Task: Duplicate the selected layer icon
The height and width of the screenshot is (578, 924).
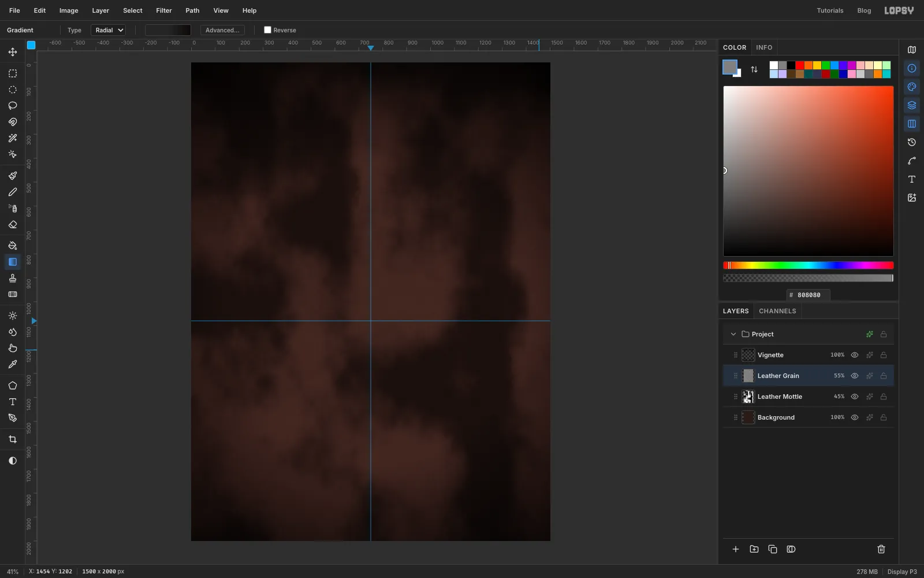Action: (x=773, y=549)
